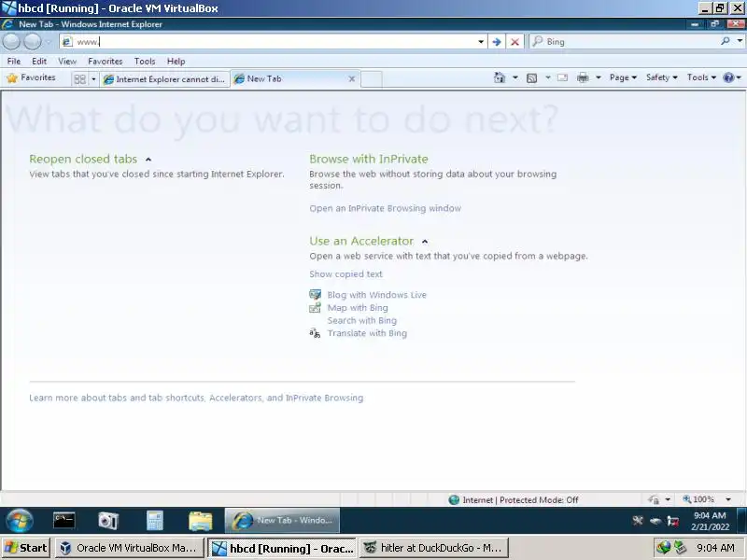
Task: Click the host tray globe network icon
Action: point(663,548)
